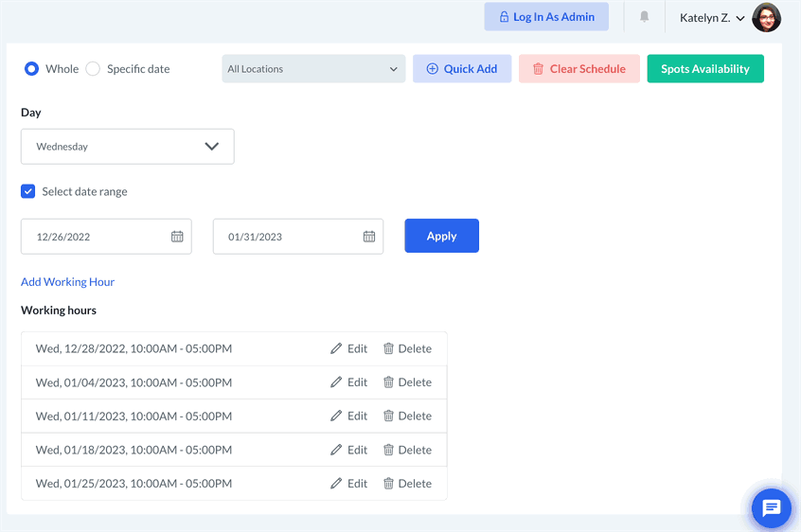Select the Whole radio option

32,69
